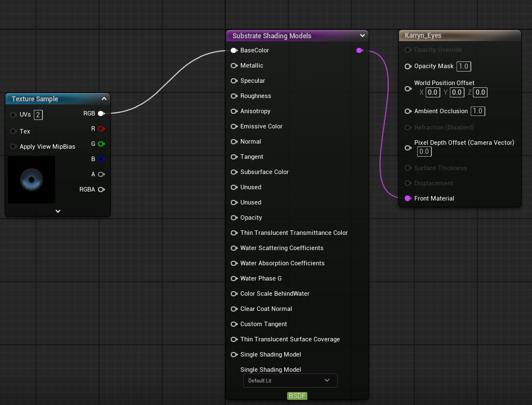Click the Custom Tangent pin
This screenshot has height=405, width=532.
tap(234, 324)
